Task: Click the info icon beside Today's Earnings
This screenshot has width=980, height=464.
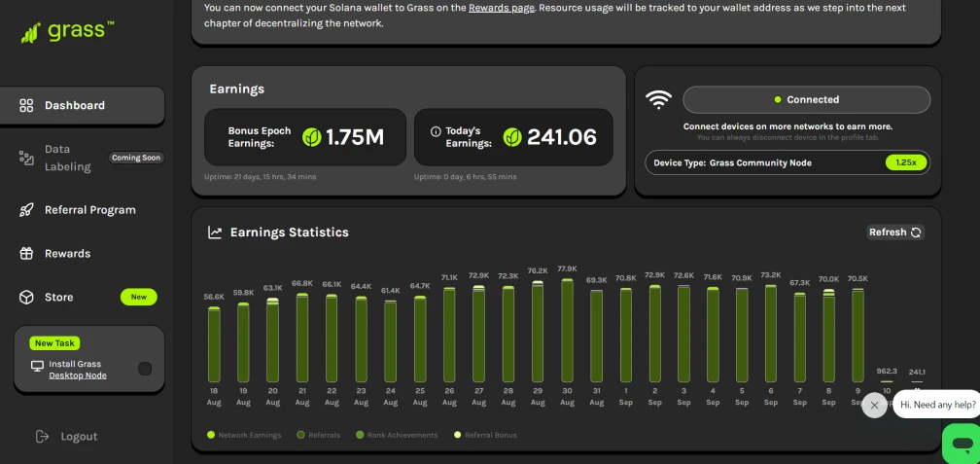Action: pyautogui.click(x=436, y=131)
